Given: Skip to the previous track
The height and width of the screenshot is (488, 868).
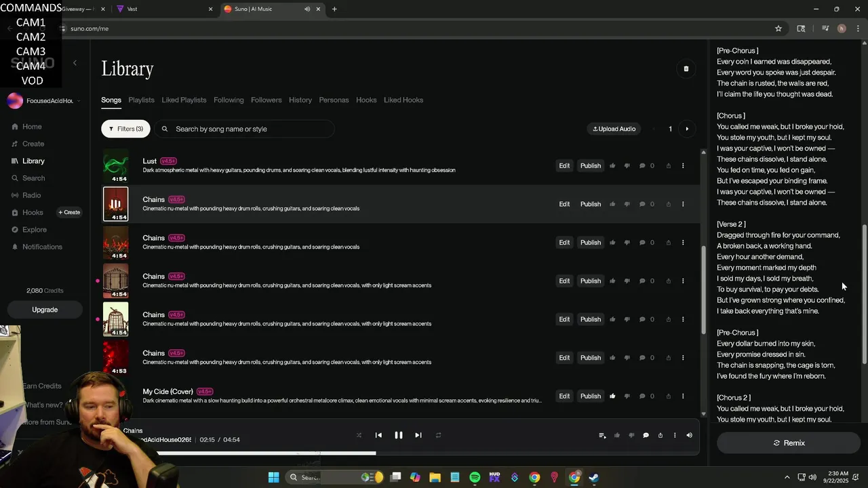Looking at the screenshot, I should tap(378, 435).
